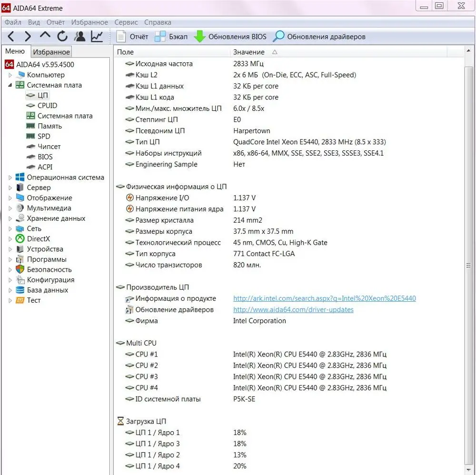Expand the Сеть tree node
Screen dimensions: 476x475
coord(10,228)
